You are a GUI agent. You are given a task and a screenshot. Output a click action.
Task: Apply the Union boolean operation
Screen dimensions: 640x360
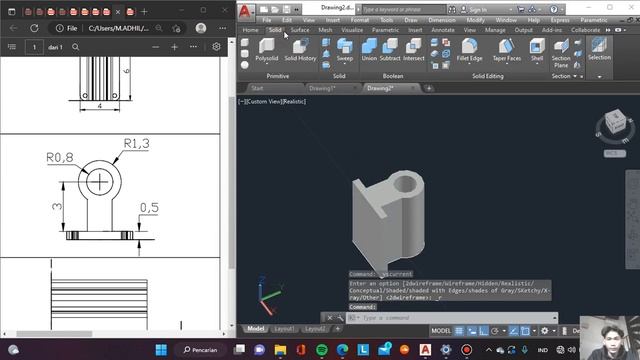click(x=369, y=50)
